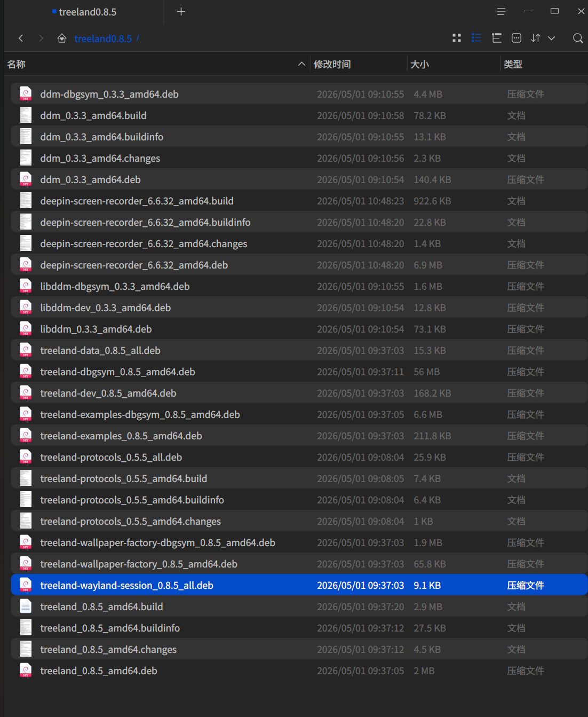Click the 2026/05/01 09:37:20 modified time
Screen dimensions: 588x717
(360, 606)
